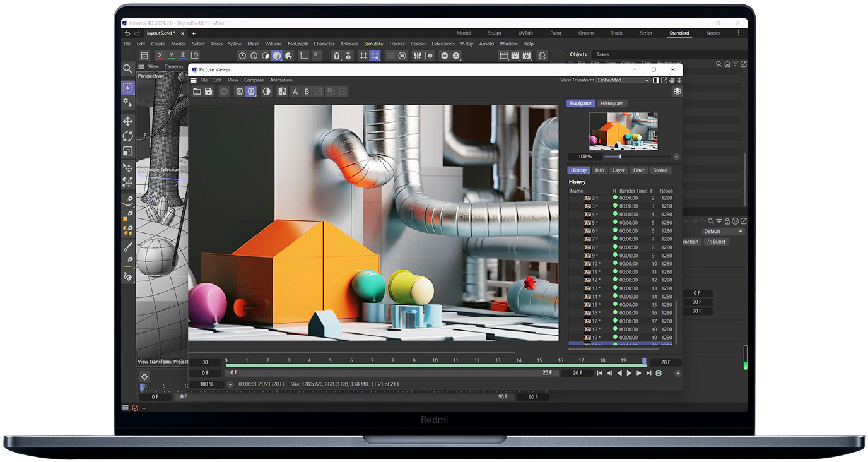Click the Set as A button

[295, 92]
